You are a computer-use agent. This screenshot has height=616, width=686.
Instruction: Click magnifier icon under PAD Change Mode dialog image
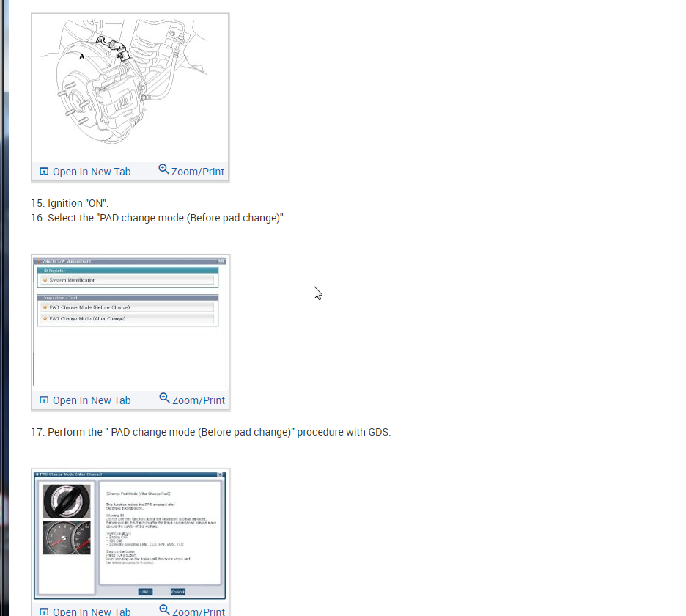[x=164, y=609]
